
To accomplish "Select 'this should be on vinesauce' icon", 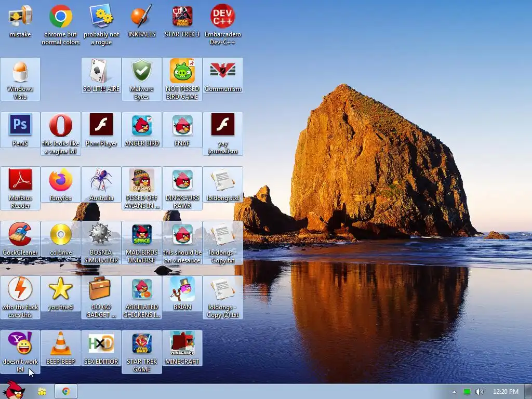I will 182,234.
